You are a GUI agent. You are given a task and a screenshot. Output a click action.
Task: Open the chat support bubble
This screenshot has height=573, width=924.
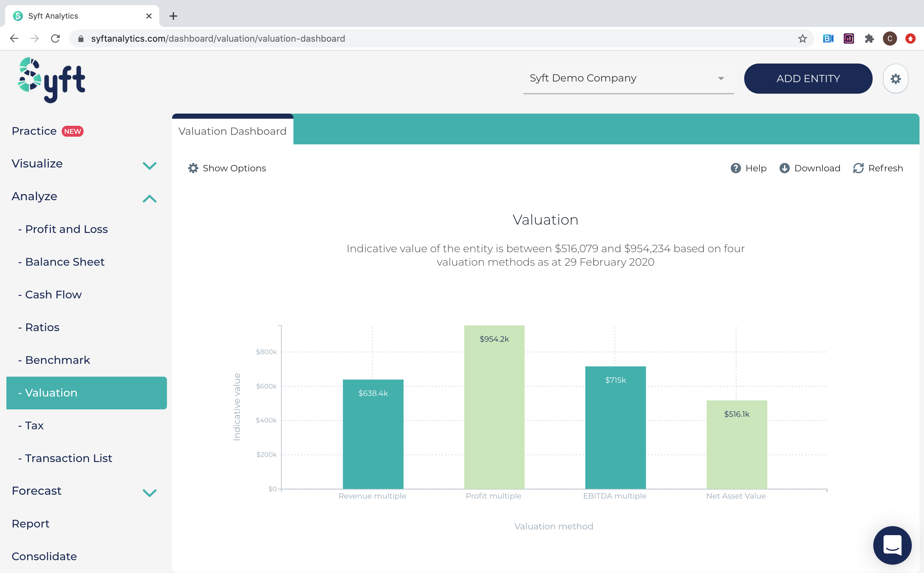[892, 545]
